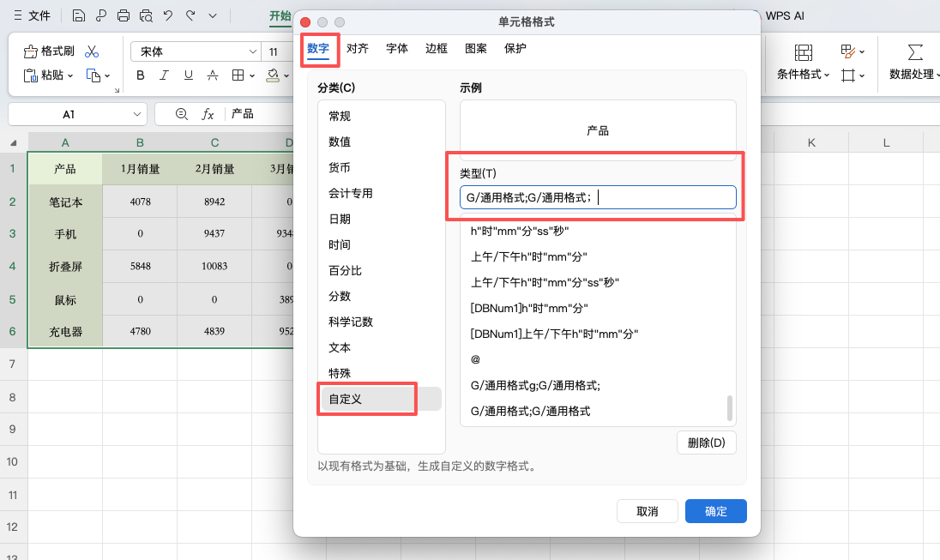Open the 粘贴 paste dropdown arrow
940x560 pixels.
[x=70, y=75]
